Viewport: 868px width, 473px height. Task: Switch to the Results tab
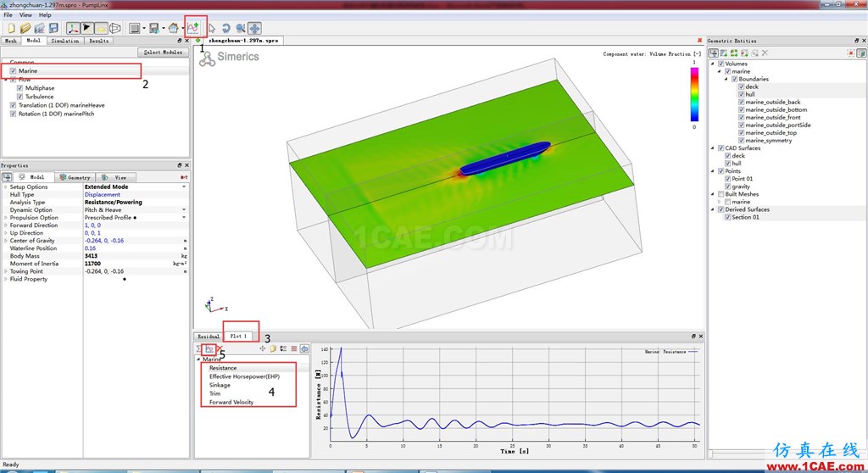coord(98,41)
